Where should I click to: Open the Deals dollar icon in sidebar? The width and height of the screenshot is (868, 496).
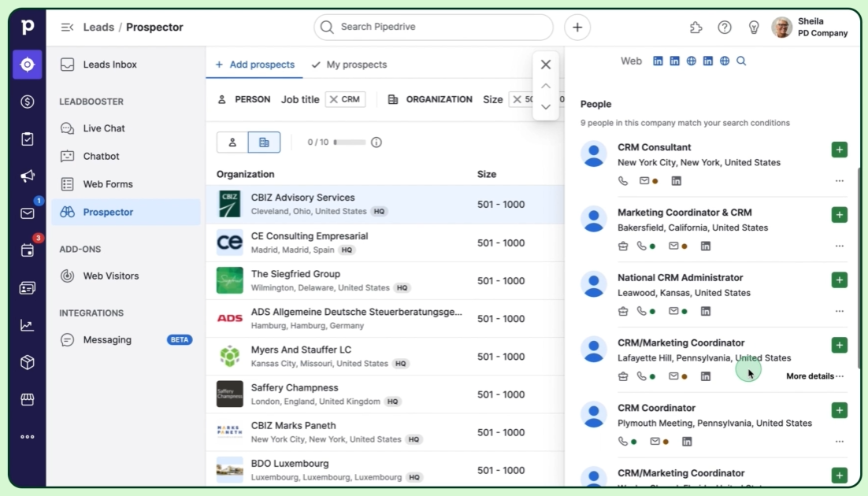27,102
